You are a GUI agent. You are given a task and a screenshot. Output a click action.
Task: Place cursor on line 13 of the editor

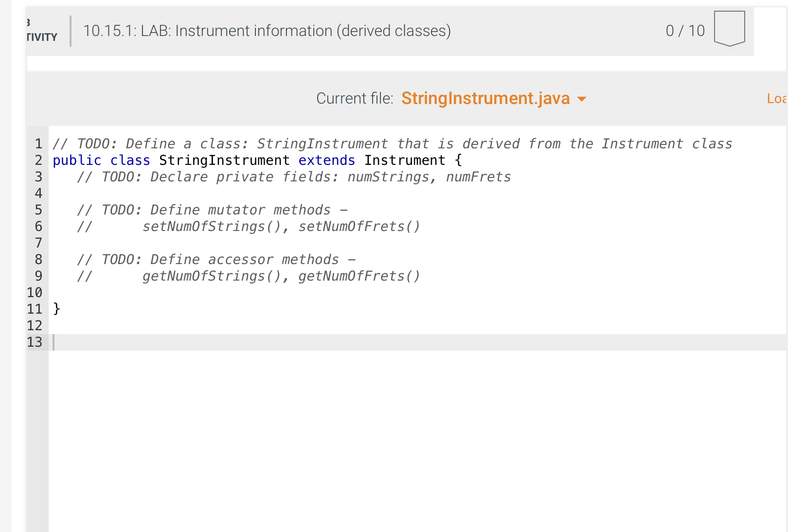[146, 342]
